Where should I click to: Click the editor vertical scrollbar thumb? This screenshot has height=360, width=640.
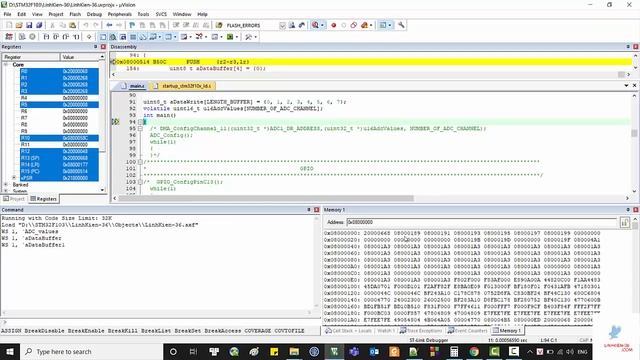point(634,133)
